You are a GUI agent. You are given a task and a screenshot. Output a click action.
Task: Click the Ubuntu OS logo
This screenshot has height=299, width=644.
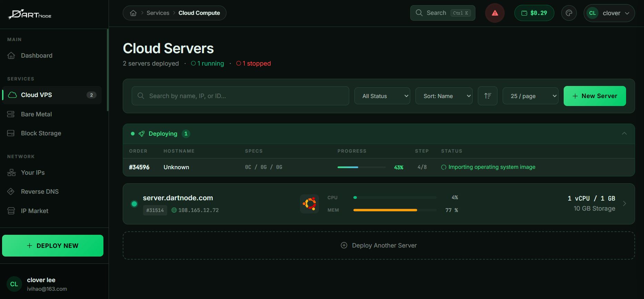coord(309,204)
